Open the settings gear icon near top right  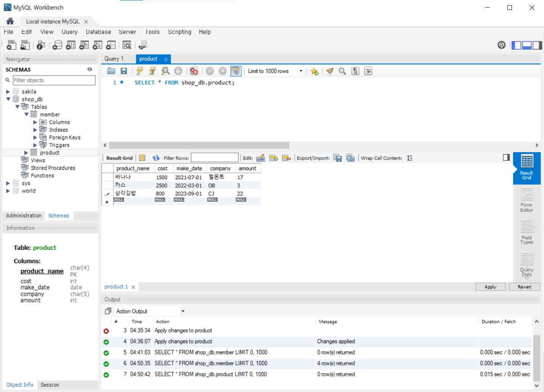(502, 45)
